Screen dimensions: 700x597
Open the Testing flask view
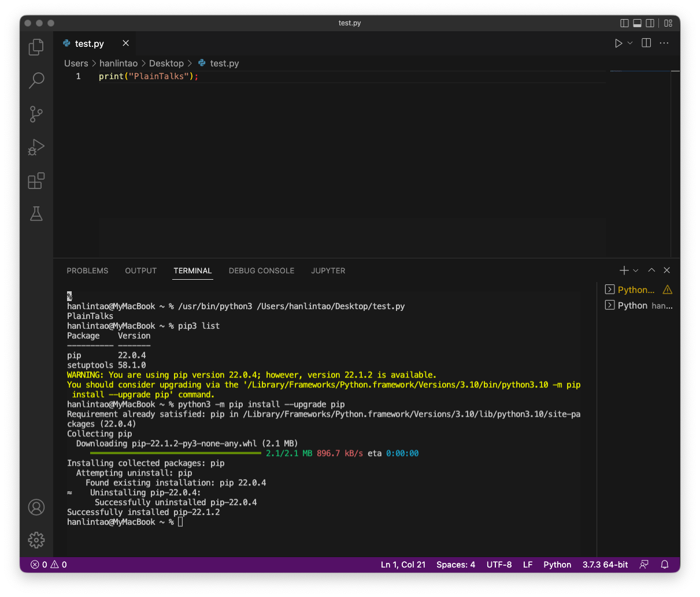coord(36,214)
